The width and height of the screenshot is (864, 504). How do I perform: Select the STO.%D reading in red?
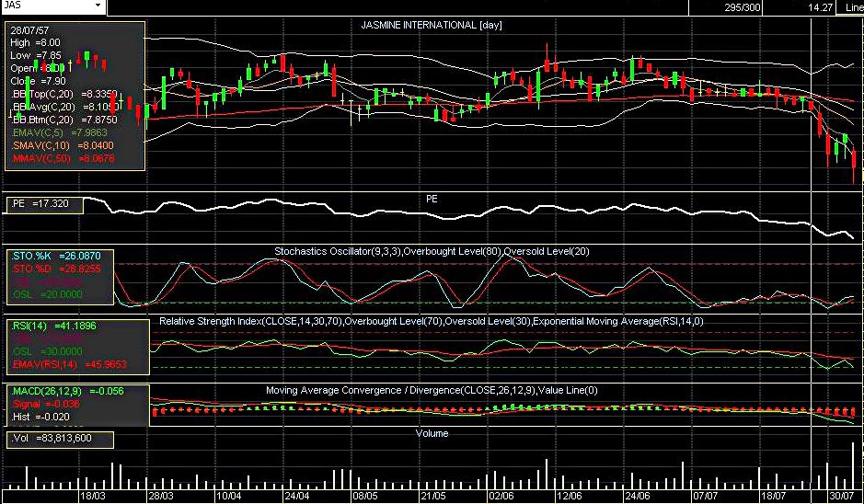(57, 269)
